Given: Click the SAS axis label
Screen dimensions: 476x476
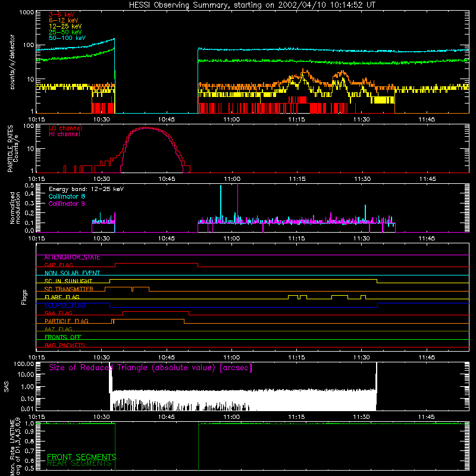Looking at the screenshot, I should [x=6, y=387].
